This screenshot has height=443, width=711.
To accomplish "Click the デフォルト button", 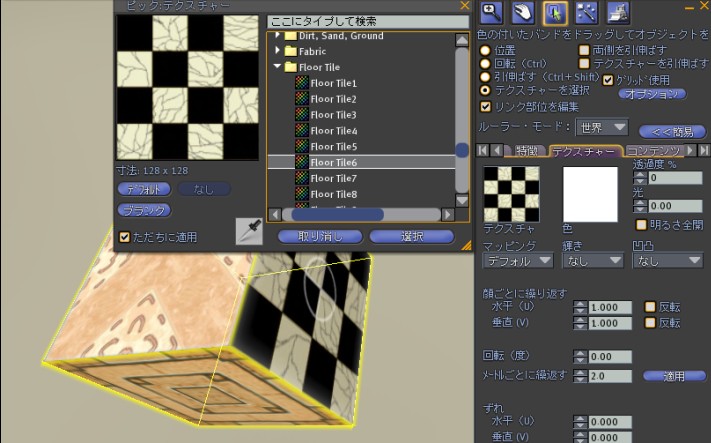I will pos(144,189).
